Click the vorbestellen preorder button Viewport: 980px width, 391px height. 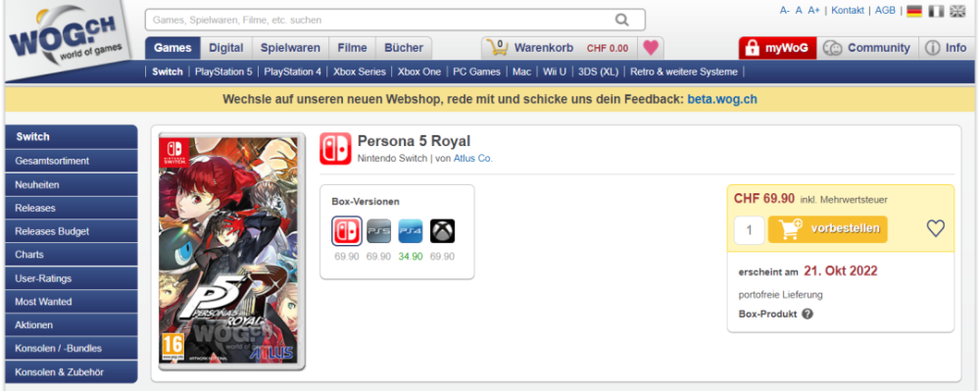pyautogui.click(x=827, y=229)
